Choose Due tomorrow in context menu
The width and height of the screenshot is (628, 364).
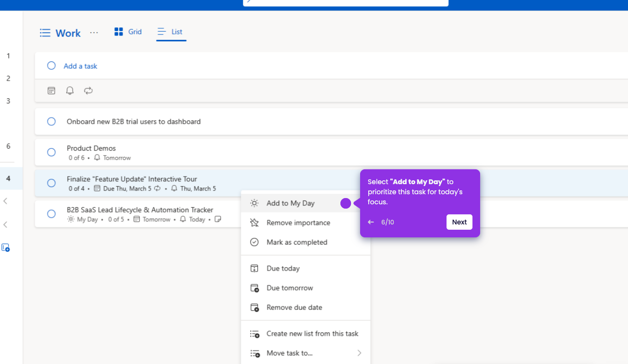point(305,288)
